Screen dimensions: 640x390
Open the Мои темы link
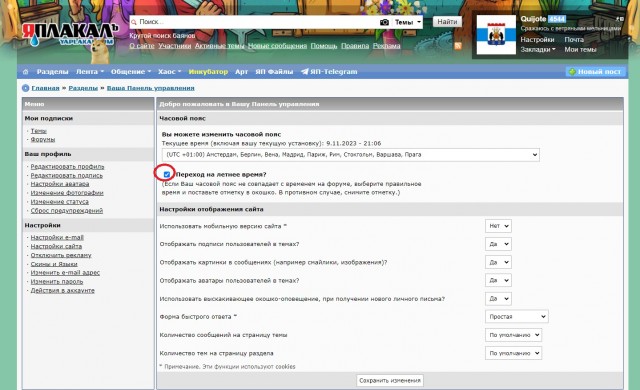(x=580, y=49)
